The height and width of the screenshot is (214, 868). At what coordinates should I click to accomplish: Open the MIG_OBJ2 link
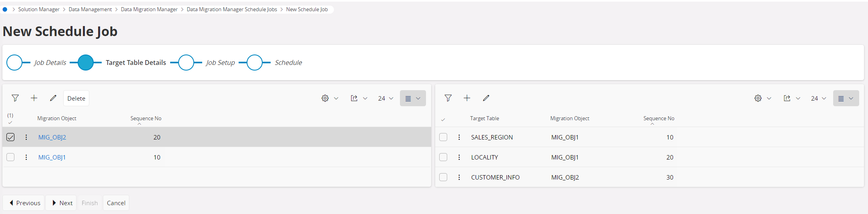coord(52,137)
